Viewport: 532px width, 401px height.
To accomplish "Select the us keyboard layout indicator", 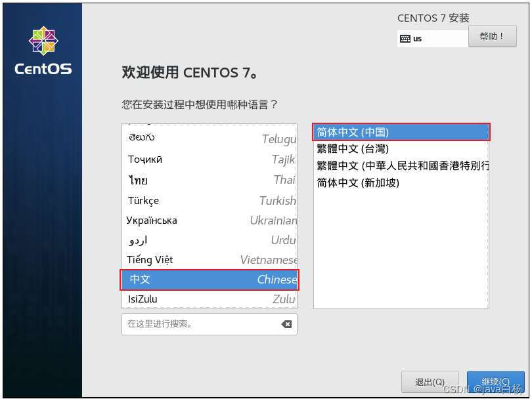I will [x=433, y=39].
